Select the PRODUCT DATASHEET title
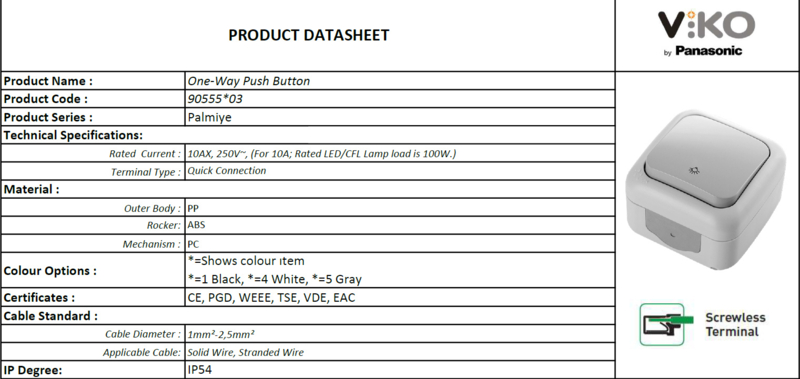 (309, 35)
